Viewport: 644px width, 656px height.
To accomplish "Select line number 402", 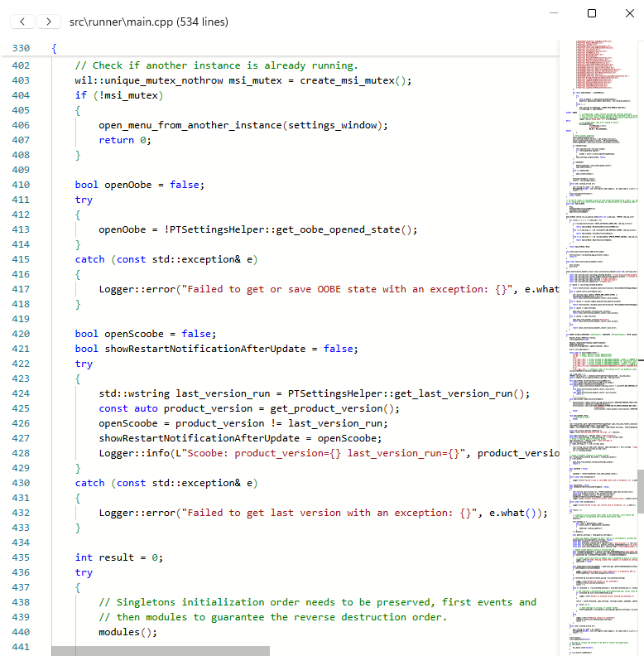I will click(x=21, y=65).
